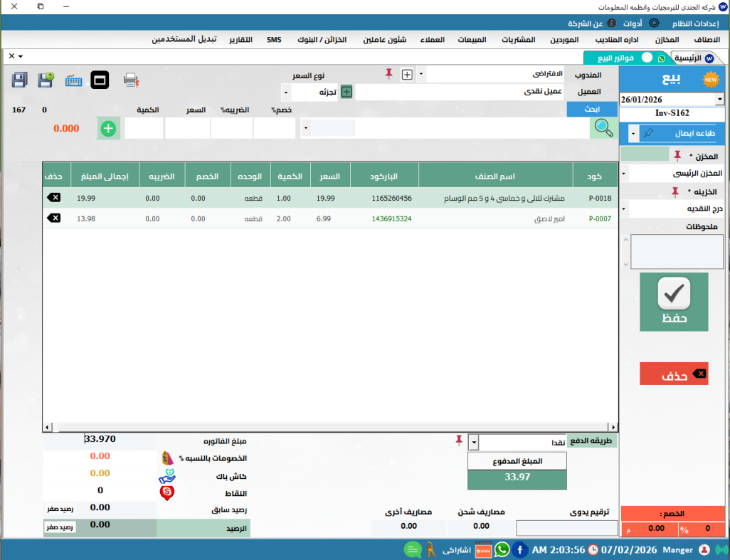
Task: Open the المخزن الرئيسى warehouse dropdown
Action: (x=624, y=173)
